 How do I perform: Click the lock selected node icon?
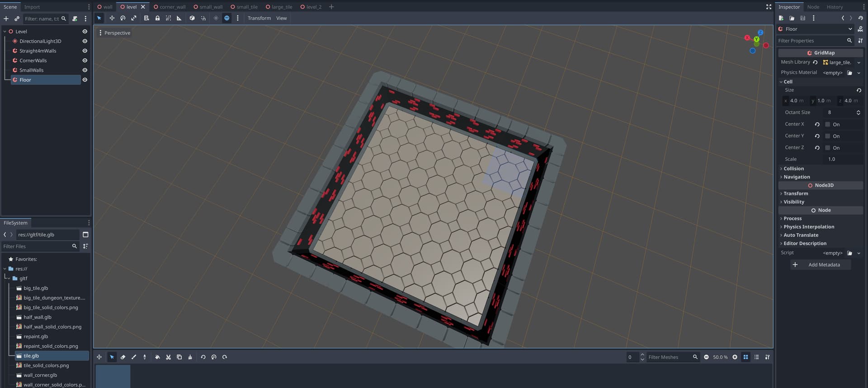[157, 18]
